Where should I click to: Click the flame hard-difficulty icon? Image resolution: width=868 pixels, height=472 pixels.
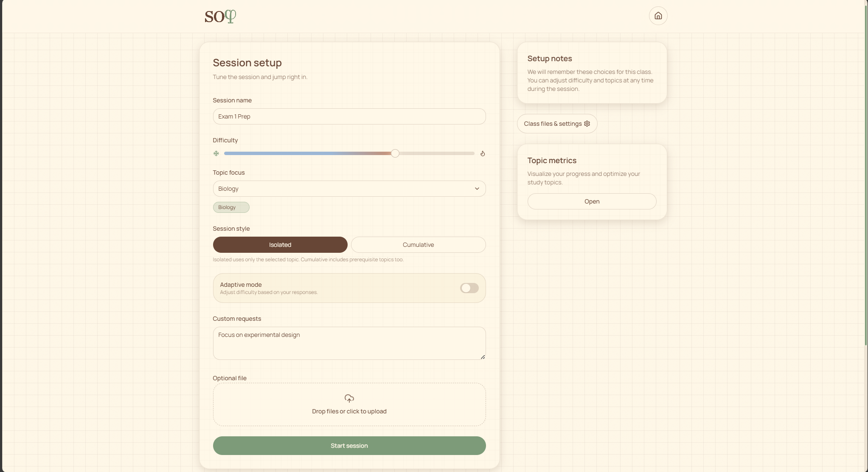(x=483, y=153)
